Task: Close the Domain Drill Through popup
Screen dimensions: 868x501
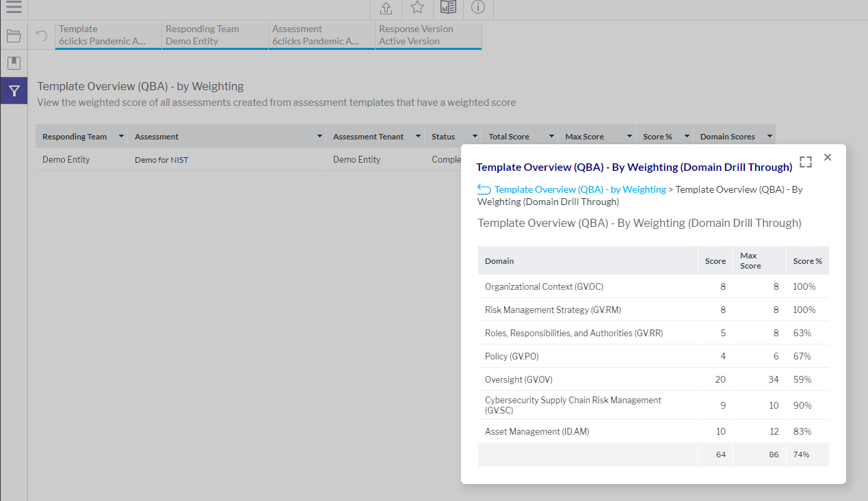Action: click(828, 157)
